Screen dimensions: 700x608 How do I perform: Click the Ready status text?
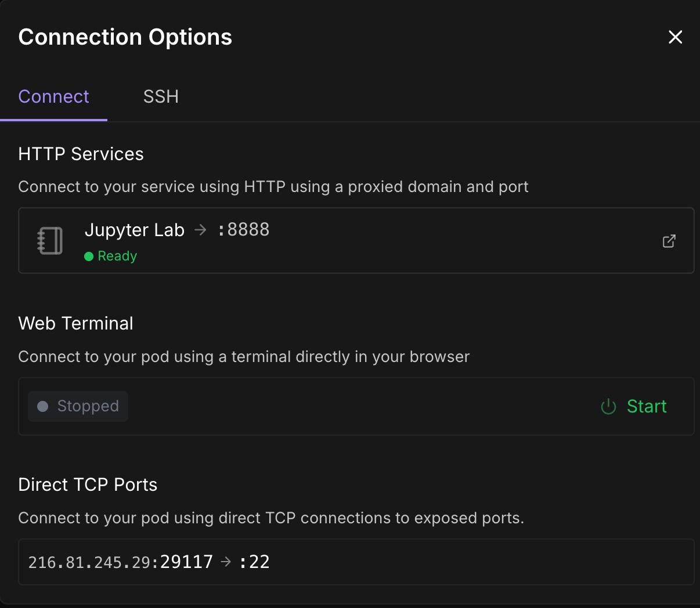pos(117,256)
